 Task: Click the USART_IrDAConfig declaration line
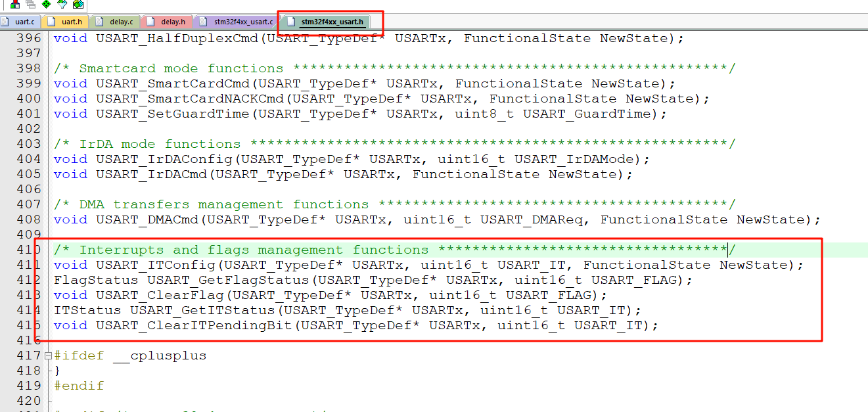point(352,159)
